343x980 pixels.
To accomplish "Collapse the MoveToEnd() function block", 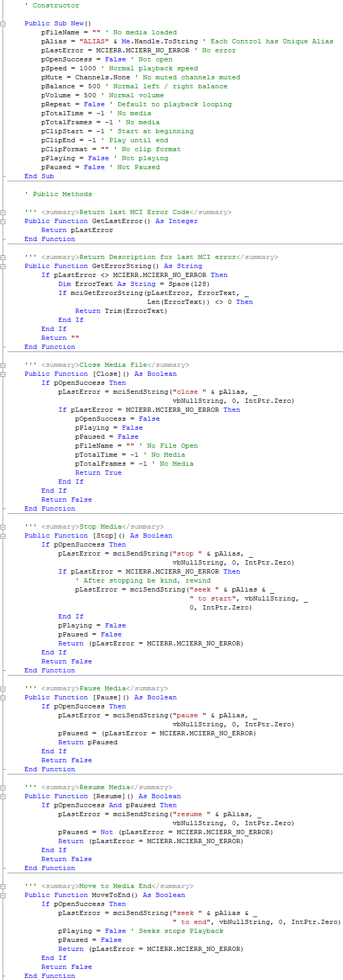I will click(3, 895).
